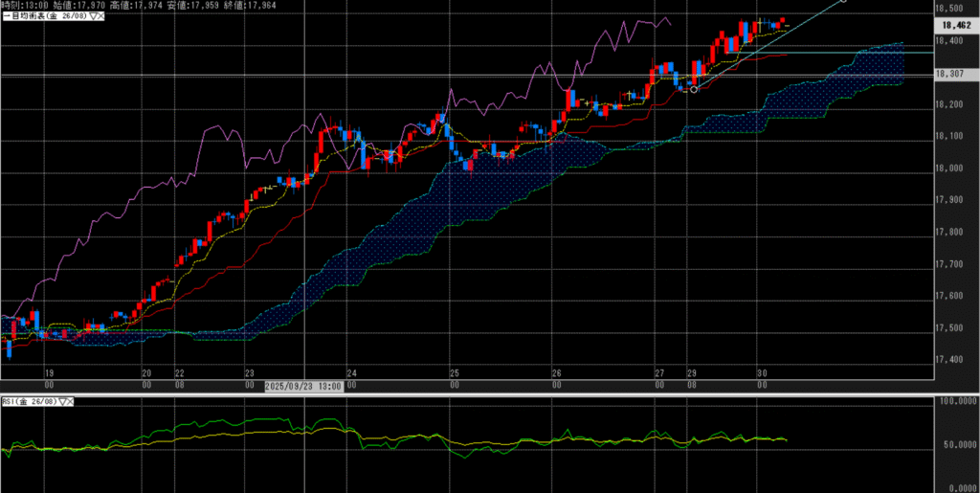This screenshot has width=980, height=493.
Task: Click the OHLC info bar at top
Action: [x=144, y=6]
